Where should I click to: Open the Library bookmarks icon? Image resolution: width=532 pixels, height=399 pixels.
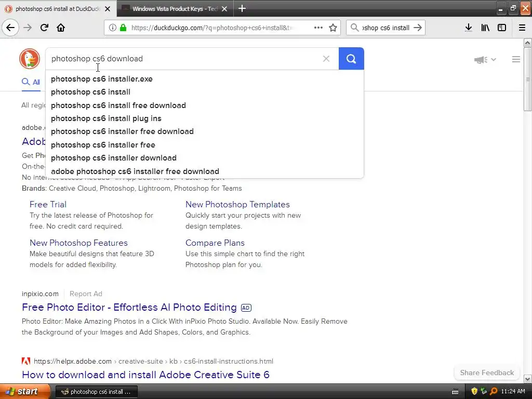(485, 28)
